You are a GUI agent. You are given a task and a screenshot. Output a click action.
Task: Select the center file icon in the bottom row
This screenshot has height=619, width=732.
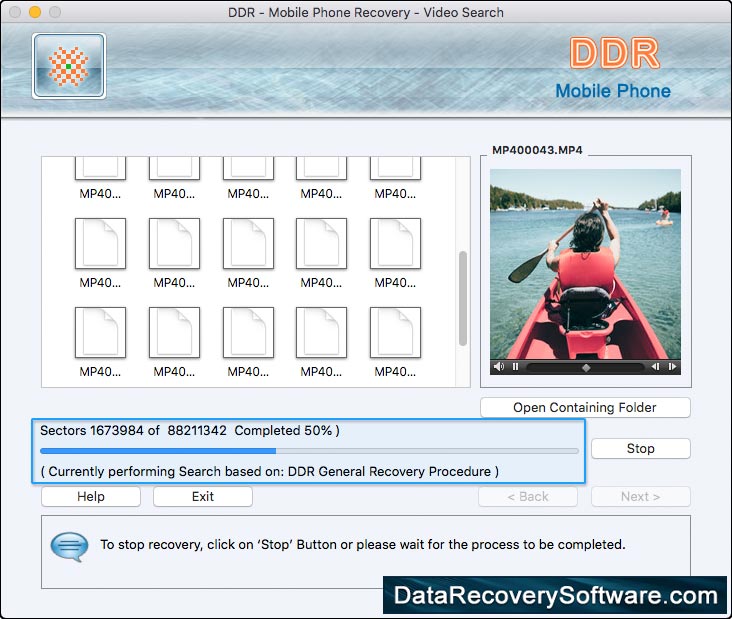(248, 332)
